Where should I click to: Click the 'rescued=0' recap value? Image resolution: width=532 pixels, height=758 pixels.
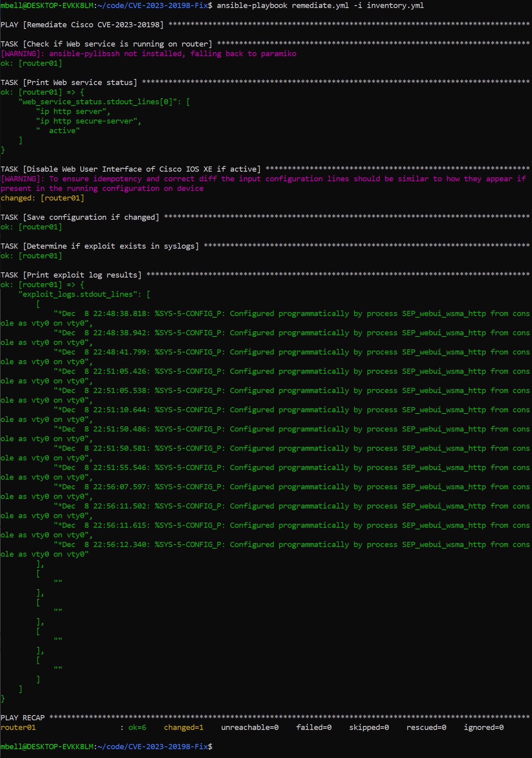(426, 728)
